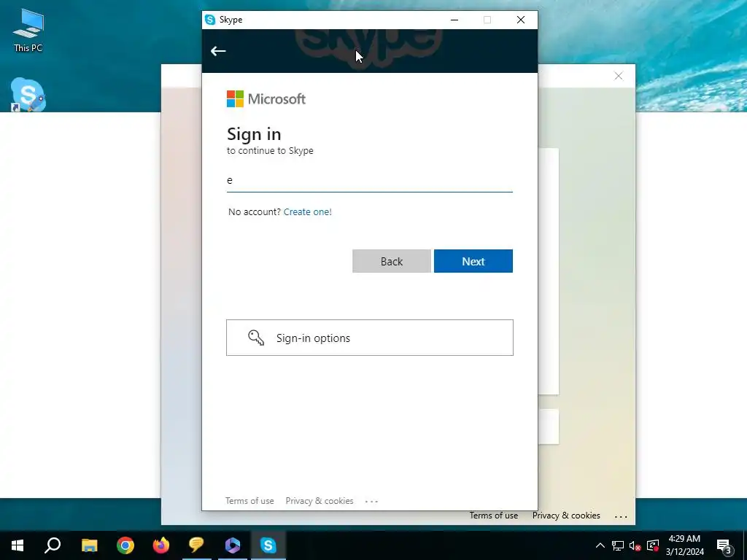The width and height of the screenshot is (747, 560).
Task: Open the notification center icon
Action: coord(724,545)
